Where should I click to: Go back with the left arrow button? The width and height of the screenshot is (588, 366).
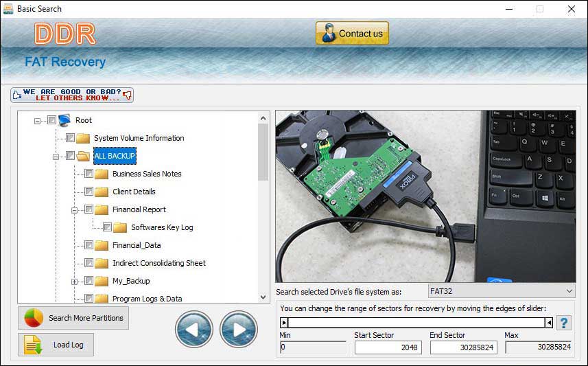click(194, 329)
